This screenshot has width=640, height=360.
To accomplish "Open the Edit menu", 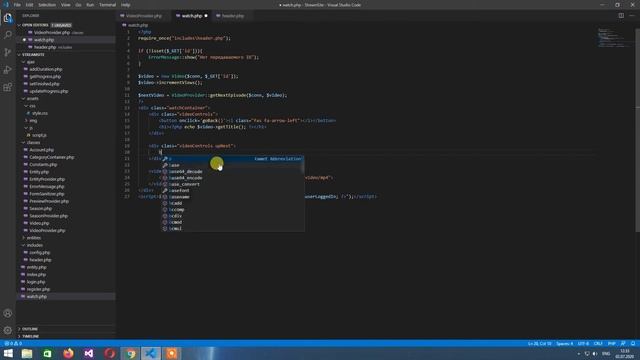I will click(x=29, y=5).
